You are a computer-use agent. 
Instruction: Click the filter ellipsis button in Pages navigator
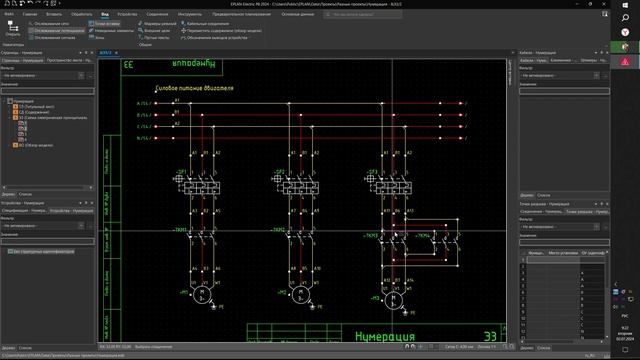tap(90, 76)
